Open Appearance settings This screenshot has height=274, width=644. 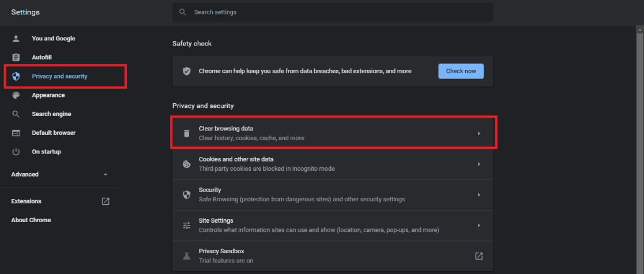pyautogui.click(x=48, y=95)
